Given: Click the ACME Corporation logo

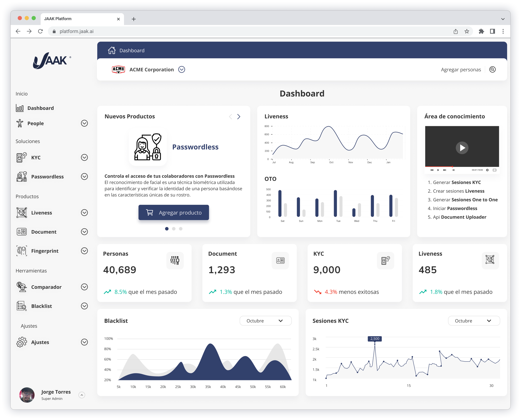Looking at the screenshot, I should (118, 69).
